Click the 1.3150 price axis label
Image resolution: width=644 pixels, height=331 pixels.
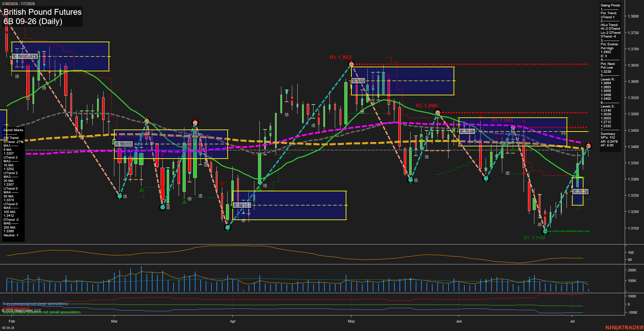633,228
